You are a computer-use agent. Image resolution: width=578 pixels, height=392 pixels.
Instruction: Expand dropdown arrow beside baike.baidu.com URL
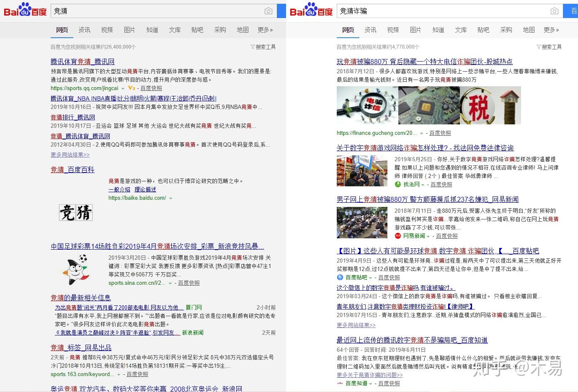(170, 198)
